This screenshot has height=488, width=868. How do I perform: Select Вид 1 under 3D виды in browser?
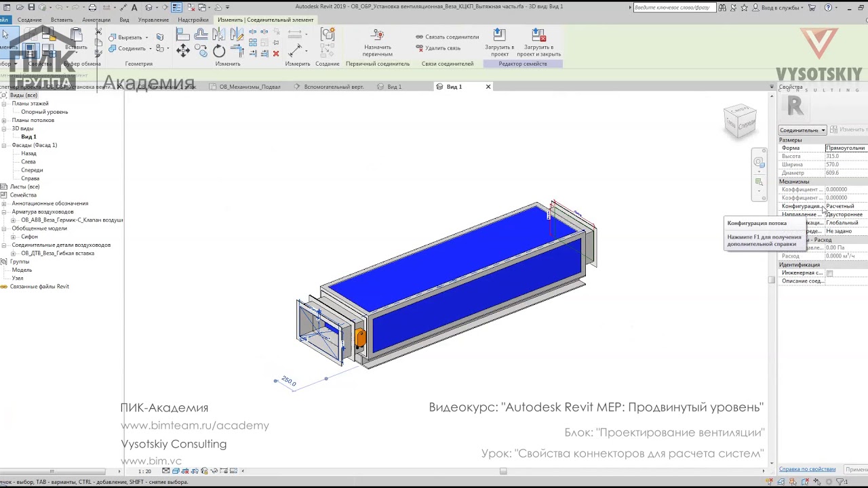point(28,137)
